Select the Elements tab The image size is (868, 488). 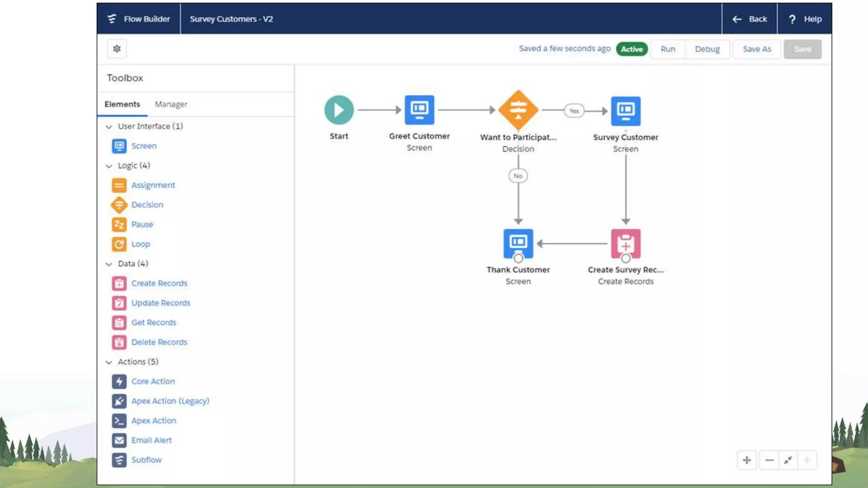pos(122,104)
